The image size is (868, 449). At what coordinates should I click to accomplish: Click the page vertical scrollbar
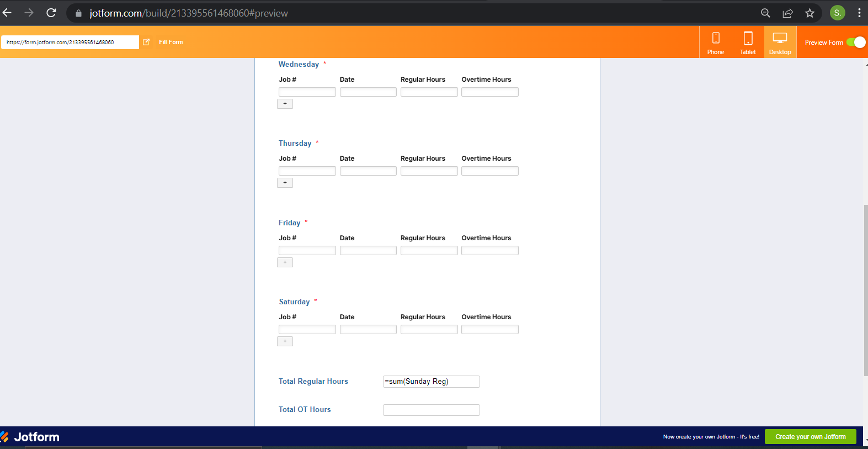tap(865, 290)
